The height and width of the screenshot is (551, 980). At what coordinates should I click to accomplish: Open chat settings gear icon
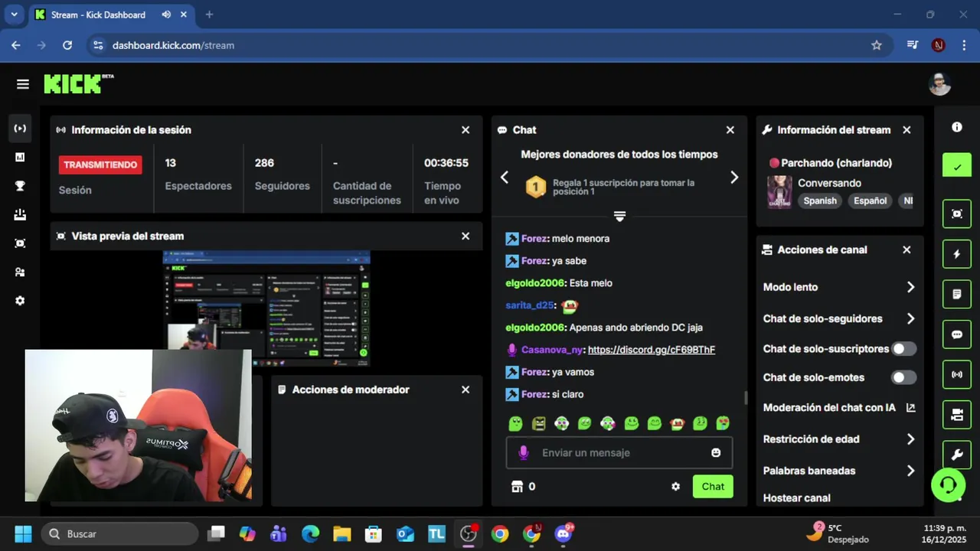(675, 487)
